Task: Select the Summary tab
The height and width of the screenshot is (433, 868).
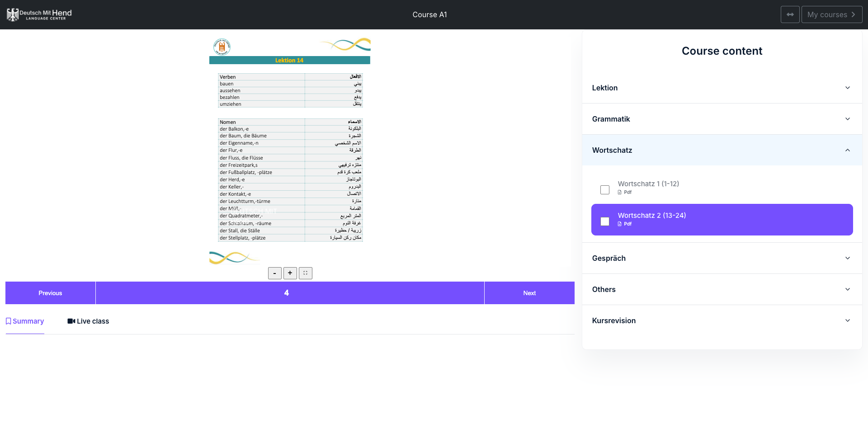Action: tap(25, 321)
